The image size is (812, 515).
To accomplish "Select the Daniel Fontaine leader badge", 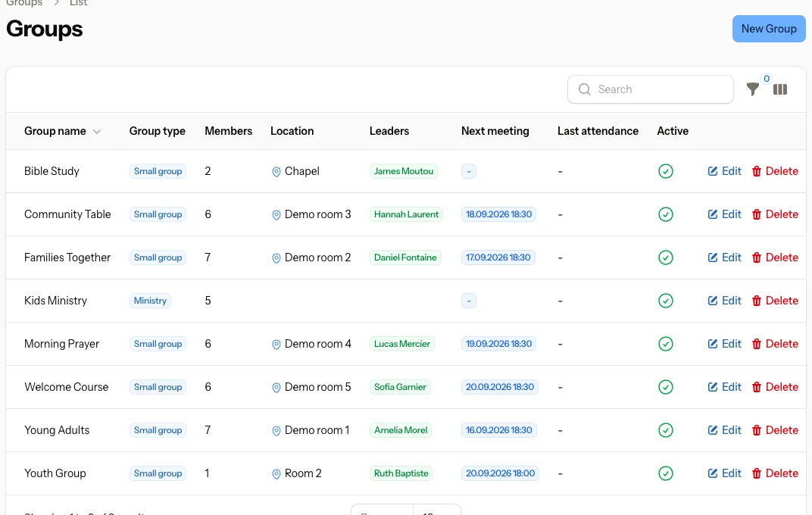I will 405,257.
